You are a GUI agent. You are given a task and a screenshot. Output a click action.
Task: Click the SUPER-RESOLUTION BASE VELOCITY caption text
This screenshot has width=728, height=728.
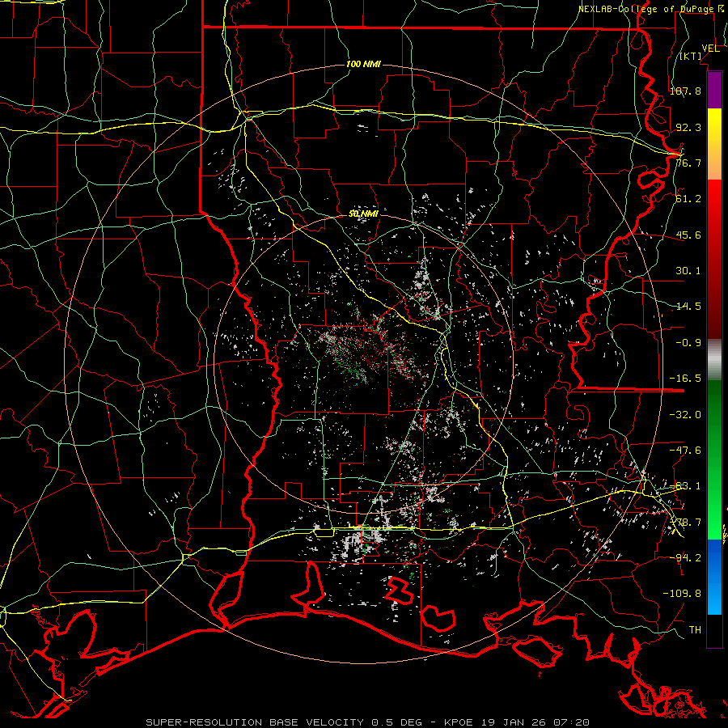pyautogui.click(x=256, y=722)
